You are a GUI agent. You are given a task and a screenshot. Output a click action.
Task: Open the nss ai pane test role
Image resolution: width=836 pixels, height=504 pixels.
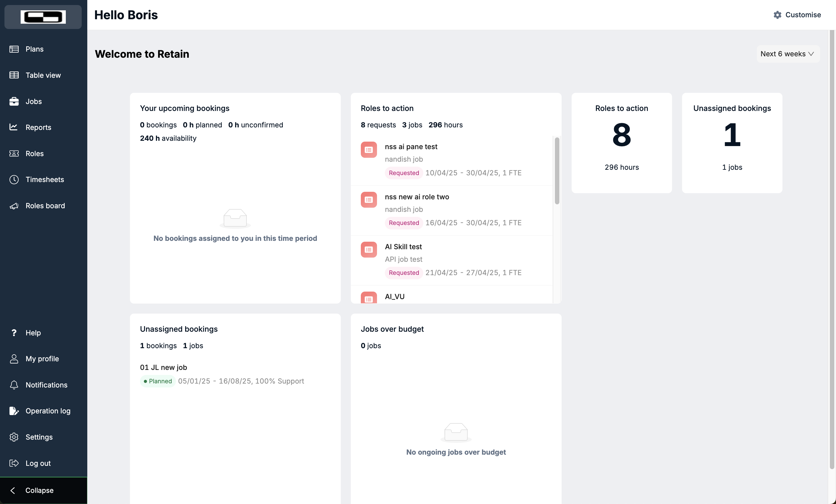[411, 147]
